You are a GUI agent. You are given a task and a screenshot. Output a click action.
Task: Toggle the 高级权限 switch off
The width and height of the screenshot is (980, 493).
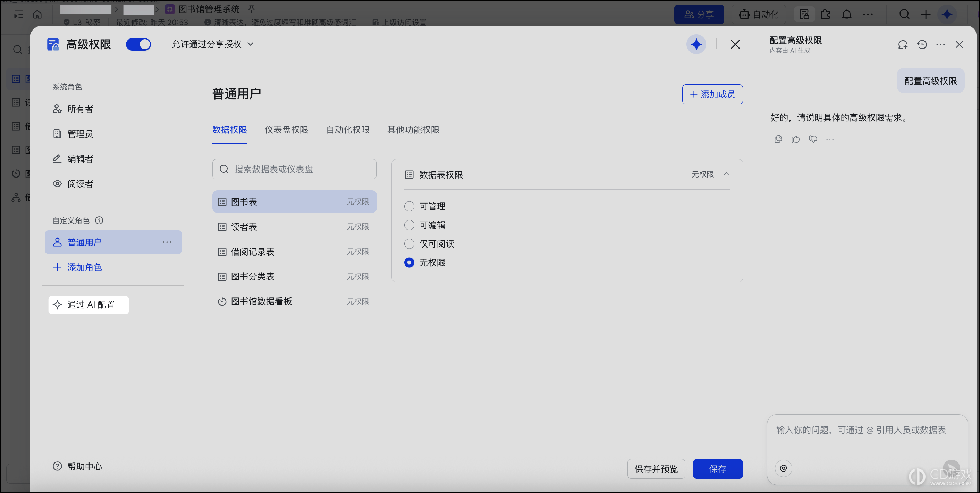click(138, 44)
